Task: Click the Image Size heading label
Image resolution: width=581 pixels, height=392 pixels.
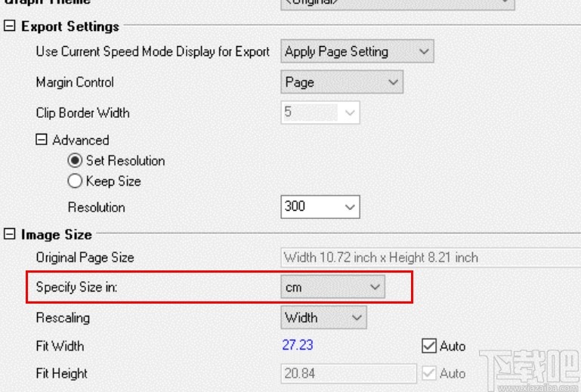Action: pos(57,235)
